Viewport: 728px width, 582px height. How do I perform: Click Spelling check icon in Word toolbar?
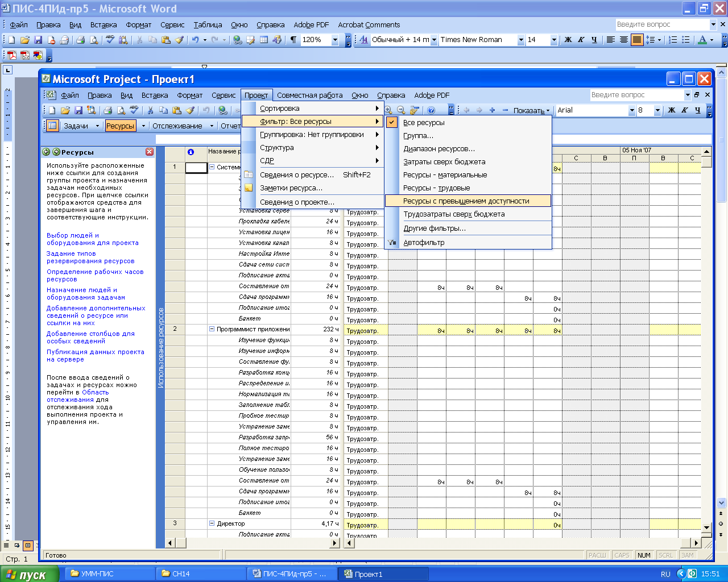[109, 40]
